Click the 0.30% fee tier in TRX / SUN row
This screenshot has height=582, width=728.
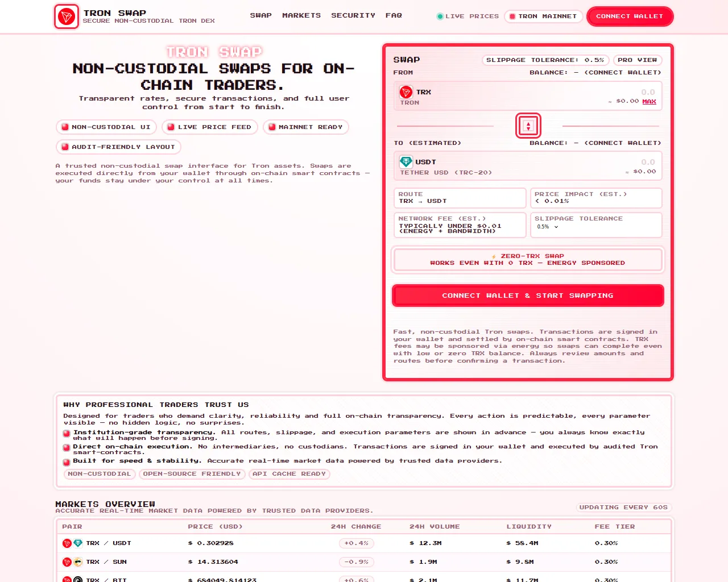606,562
